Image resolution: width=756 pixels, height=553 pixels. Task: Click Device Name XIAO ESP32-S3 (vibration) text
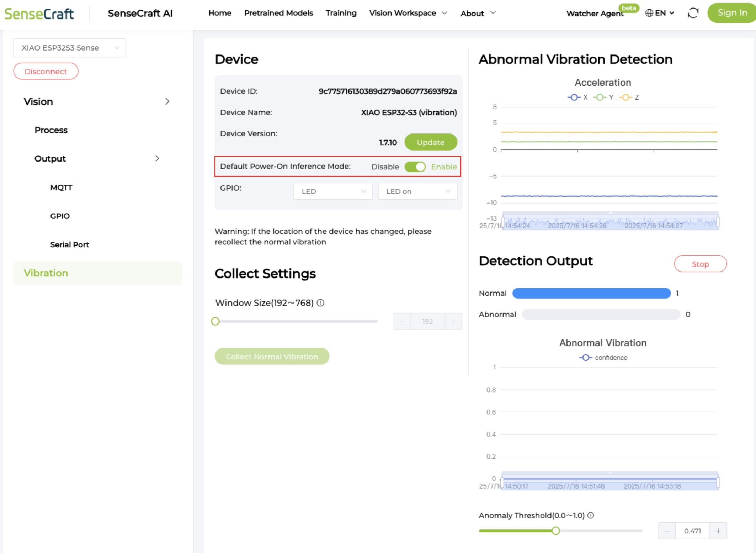point(409,112)
